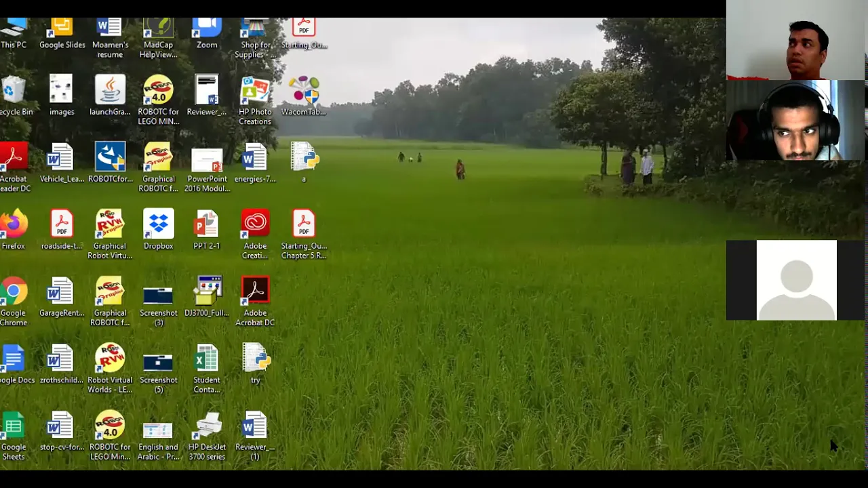Image resolution: width=868 pixels, height=488 pixels.
Task: Click the blank avatar participant tile
Action: [x=796, y=280]
